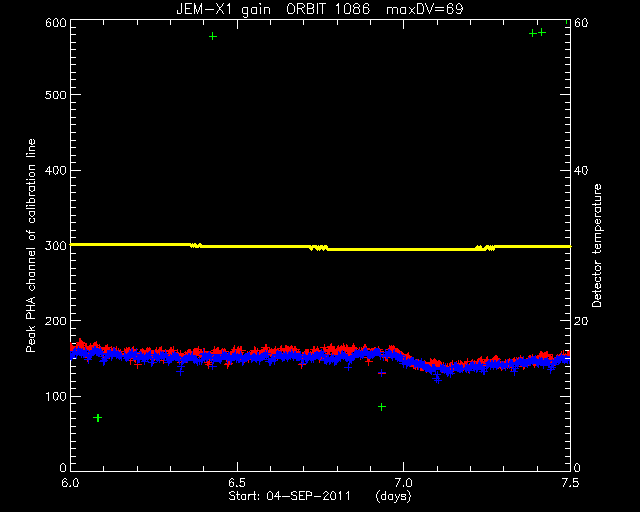Screen dimensions: 640x512
Task: Click yellow line wiggle near 6.37 days
Action: [x=196, y=245]
